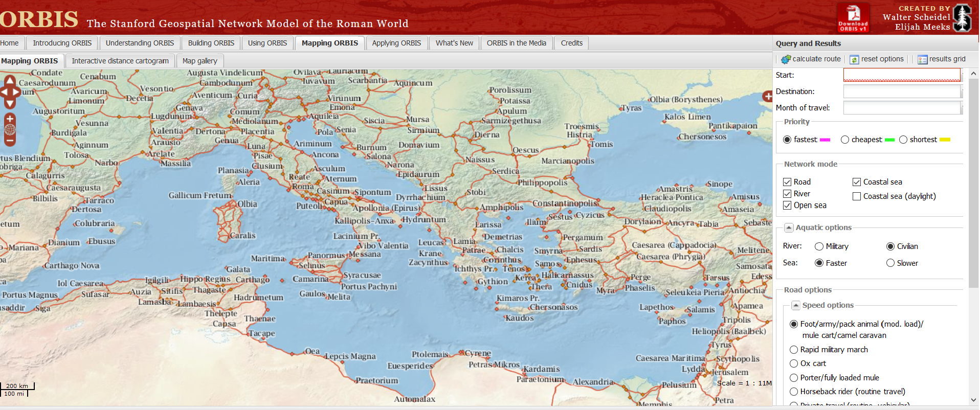The image size is (980, 410).
Task: Zoom out on the map with minus control
Action: coord(10,140)
